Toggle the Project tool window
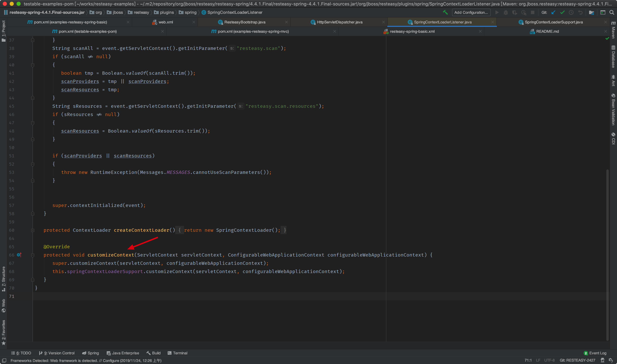This screenshot has height=364, width=617. point(3,31)
